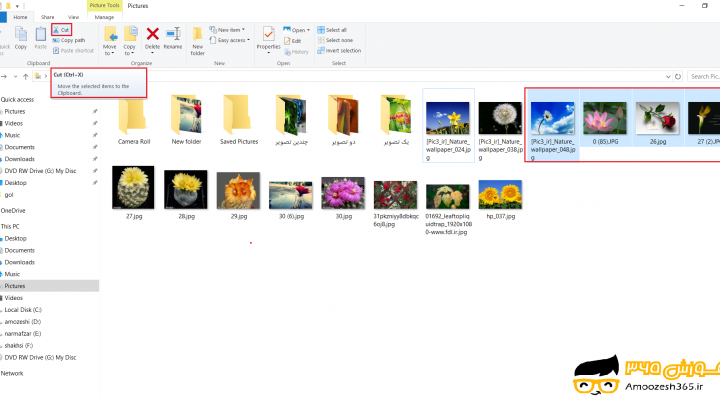Image resolution: width=720 pixels, height=400 pixels.
Task: Click the Rename icon
Action: [x=173, y=34]
